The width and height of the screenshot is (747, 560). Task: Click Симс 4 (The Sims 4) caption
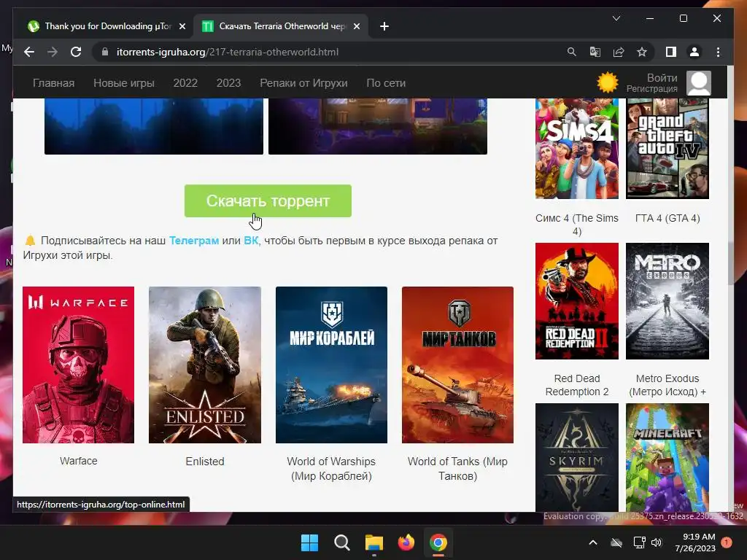tap(577, 225)
